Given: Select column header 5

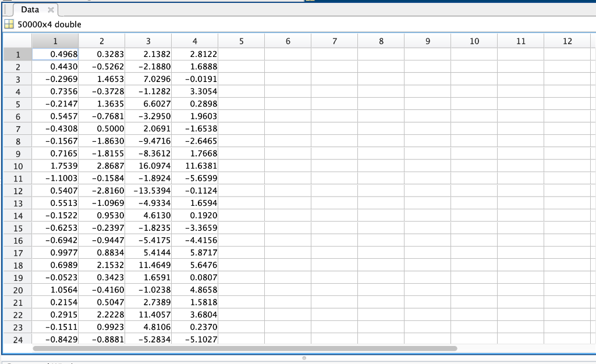Looking at the screenshot, I should pos(242,41).
